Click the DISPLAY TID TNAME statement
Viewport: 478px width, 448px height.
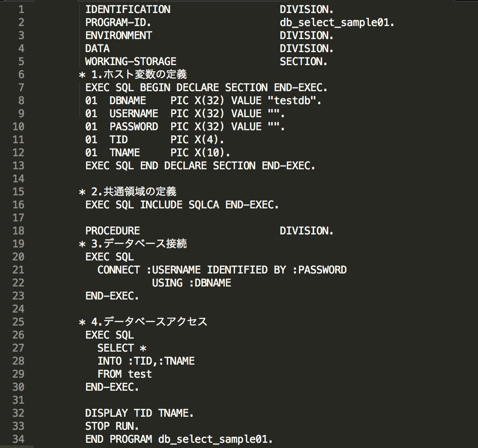(x=139, y=413)
